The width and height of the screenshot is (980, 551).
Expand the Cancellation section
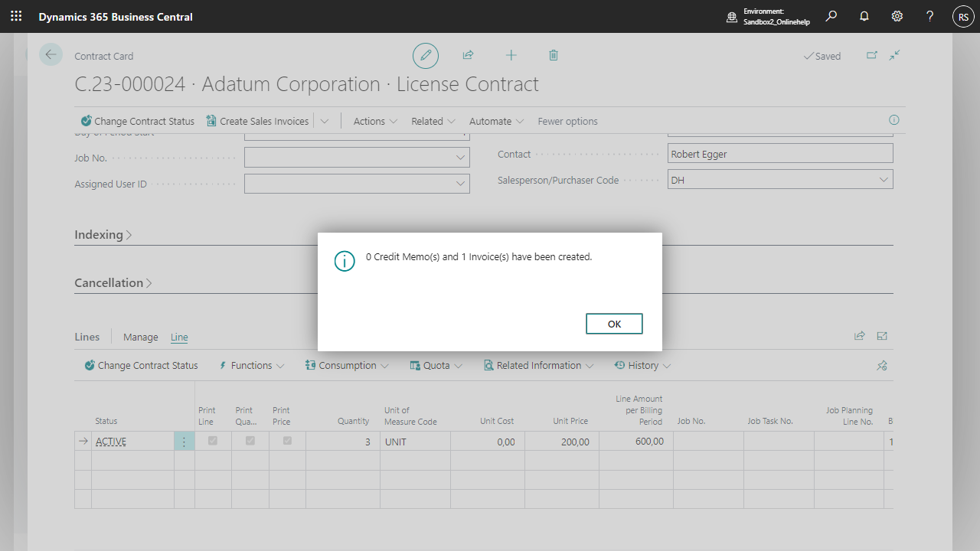point(113,283)
